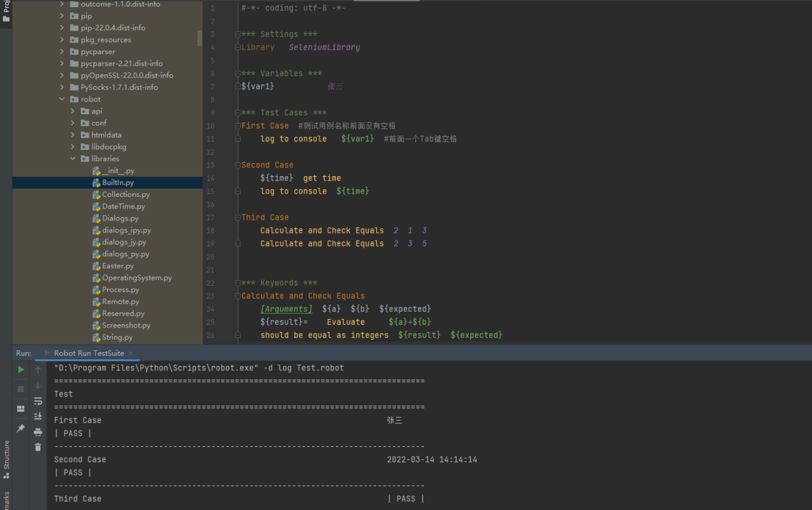Screen dimensions: 812x510
Task: Click the green Rerun button in Run panel
Action: (x=21, y=369)
